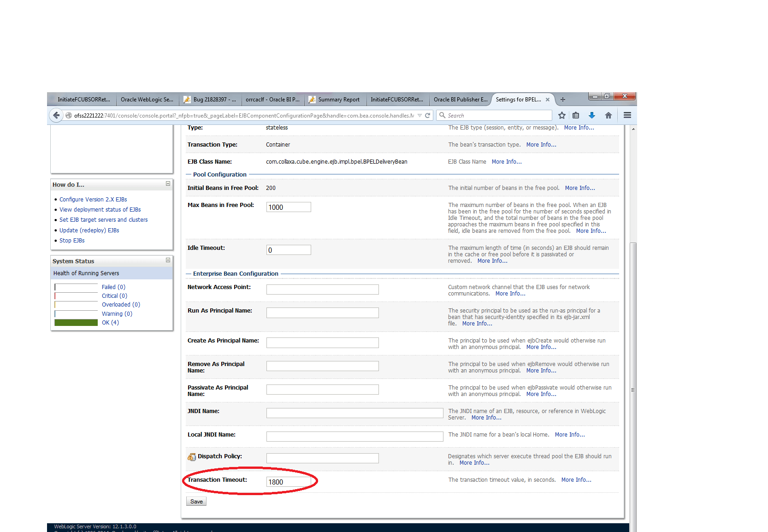Open More Info for Local JNDI Name

pyautogui.click(x=570, y=435)
